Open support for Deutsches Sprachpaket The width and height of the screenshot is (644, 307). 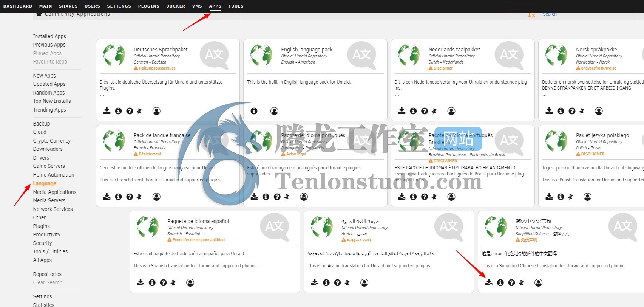[x=130, y=111]
